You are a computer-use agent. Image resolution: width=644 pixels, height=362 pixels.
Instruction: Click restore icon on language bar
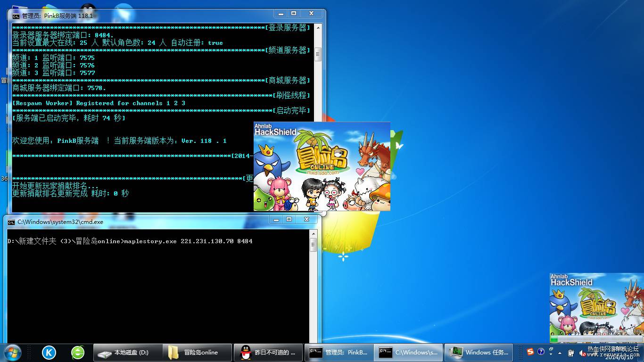[x=551, y=349]
